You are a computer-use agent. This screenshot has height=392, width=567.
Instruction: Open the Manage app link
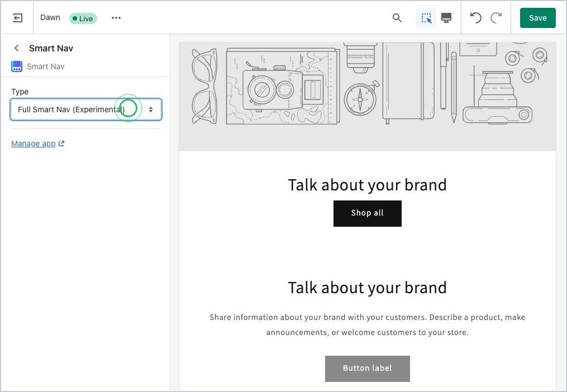[x=37, y=144]
